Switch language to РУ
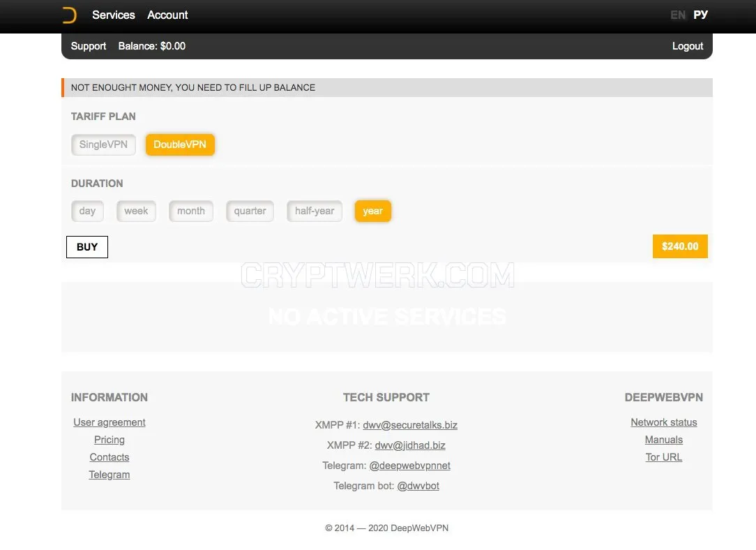Image resolution: width=756 pixels, height=550 pixels. 700,15
